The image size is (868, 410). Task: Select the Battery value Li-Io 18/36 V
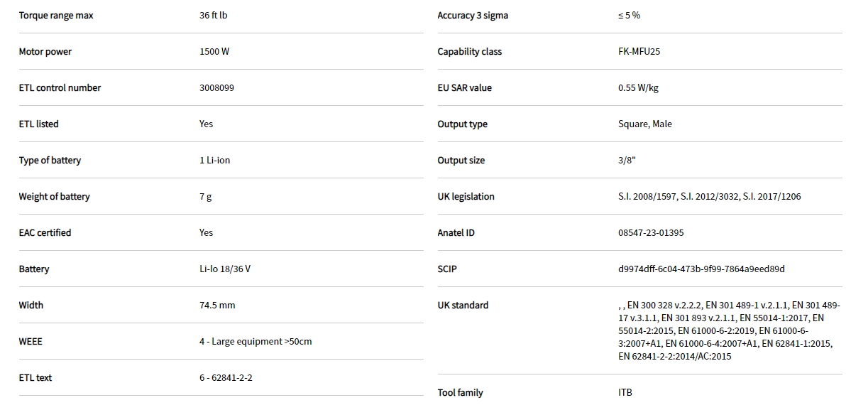tap(224, 269)
